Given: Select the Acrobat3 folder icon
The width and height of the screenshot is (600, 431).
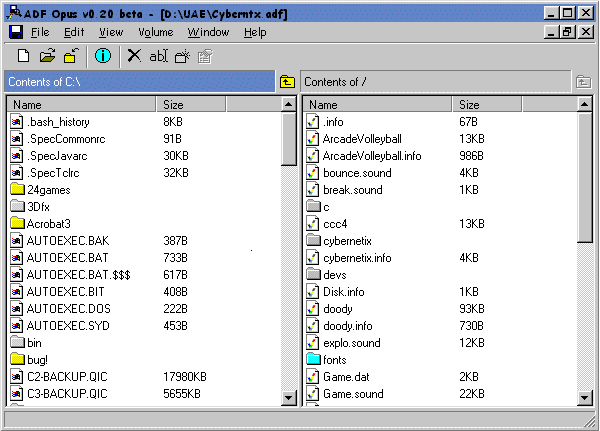Looking at the screenshot, I should point(17,223).
